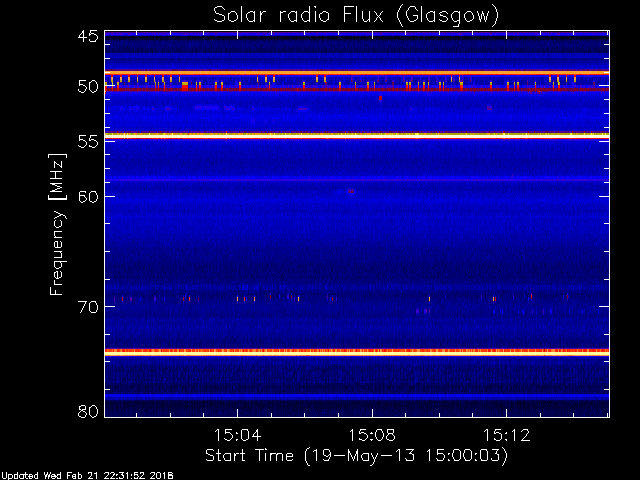Click the bright yellow band near 74 MHz
Screen dimensions: 640x480
point(356,352)
